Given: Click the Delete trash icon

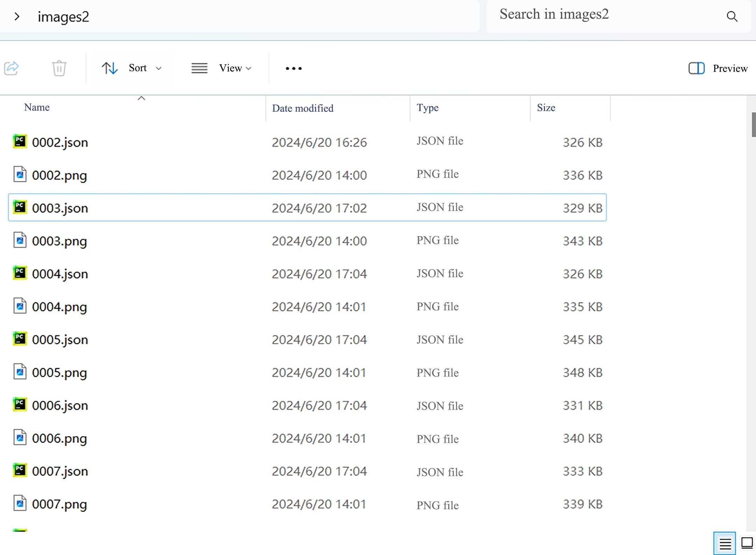Looking at the screenshot, I should [x=59, y=68].
